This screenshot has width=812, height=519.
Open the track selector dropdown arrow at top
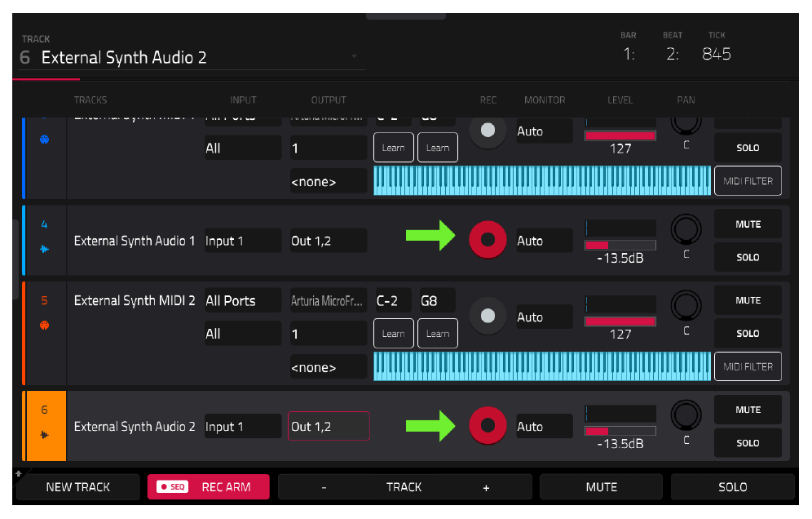[x=354, y=56]
